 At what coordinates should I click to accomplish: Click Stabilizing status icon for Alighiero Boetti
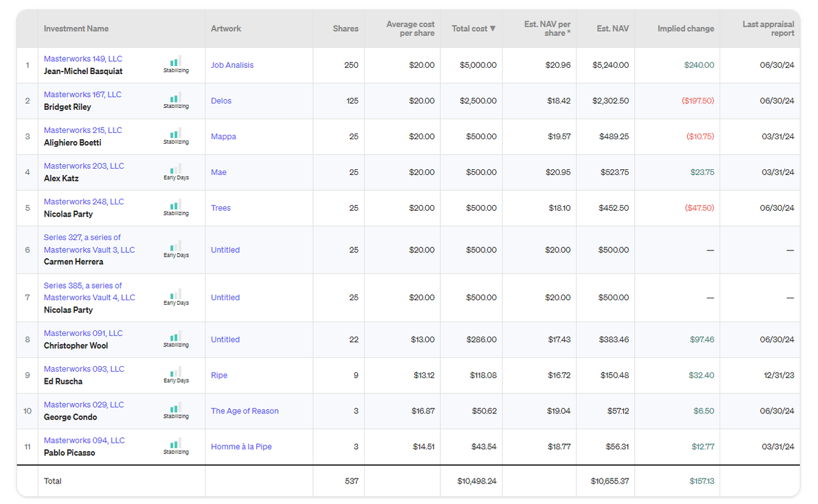pyautogui.click(x=176, y=137)
